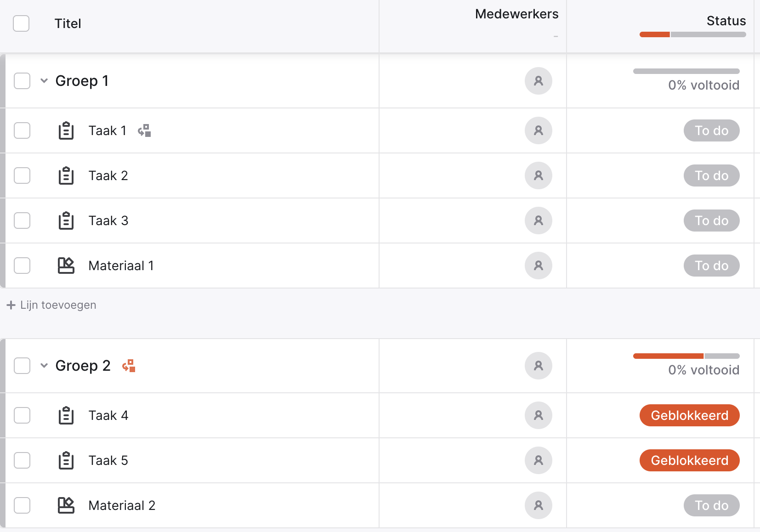Click the orange dependency icon beside Groep 2
The width and height of the screenshot is (760, 532).
129,366
